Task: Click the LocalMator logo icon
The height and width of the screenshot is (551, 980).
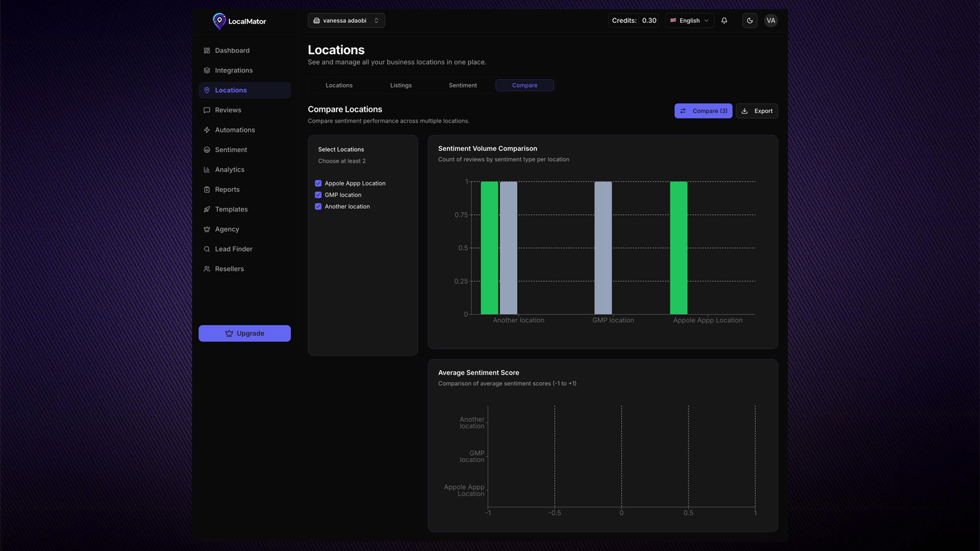Action: tap(219, 21)
